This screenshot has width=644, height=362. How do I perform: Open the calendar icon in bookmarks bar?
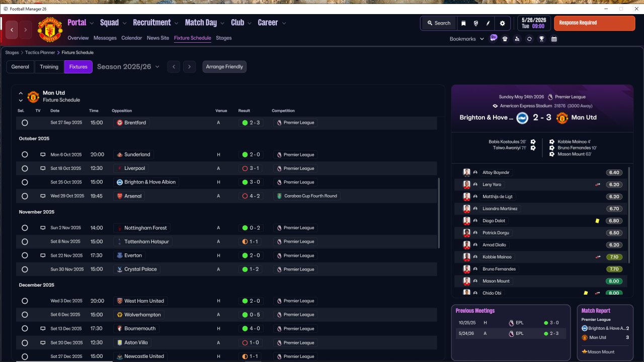coord(554,39)
